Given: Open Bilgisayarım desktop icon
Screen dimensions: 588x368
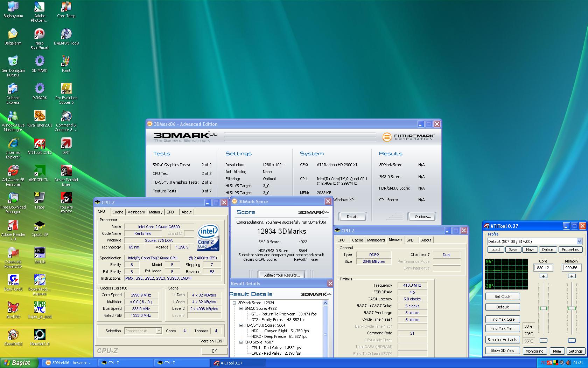Looking at the screenshot, I should [x=13, y=10].
